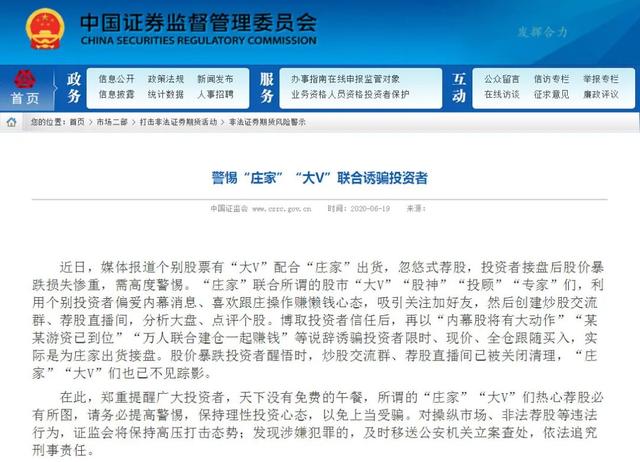Click 非法证券期货风险警示 breadcrumb link

tap(267, 122)
